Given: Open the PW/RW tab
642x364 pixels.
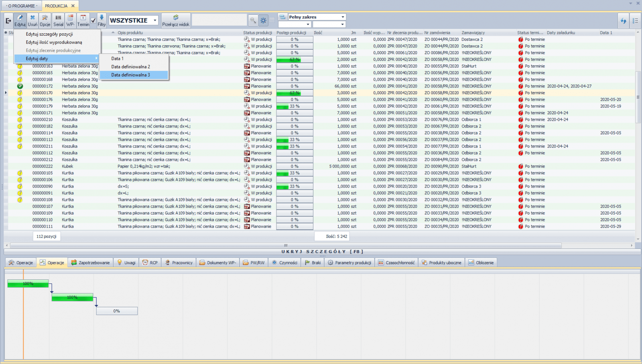Looking at the screenshot, I should tap(254, 263).
